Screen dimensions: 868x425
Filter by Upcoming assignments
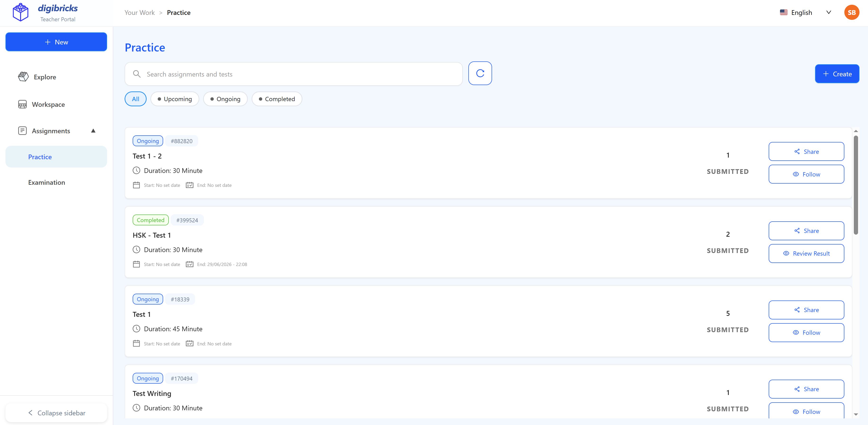[174, 99]
